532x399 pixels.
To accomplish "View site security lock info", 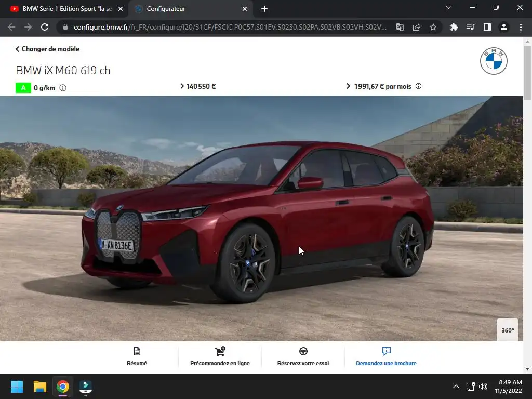I will coord(65,27).
